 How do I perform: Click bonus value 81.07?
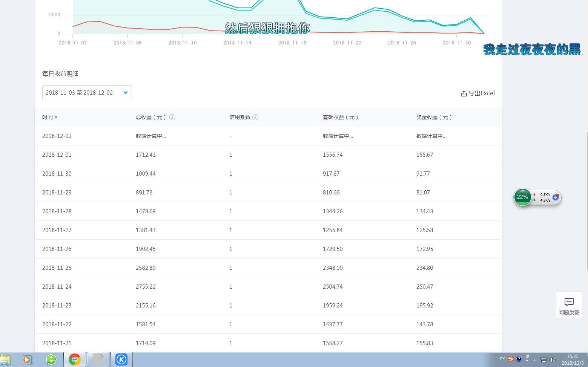[x=423, y=193]
